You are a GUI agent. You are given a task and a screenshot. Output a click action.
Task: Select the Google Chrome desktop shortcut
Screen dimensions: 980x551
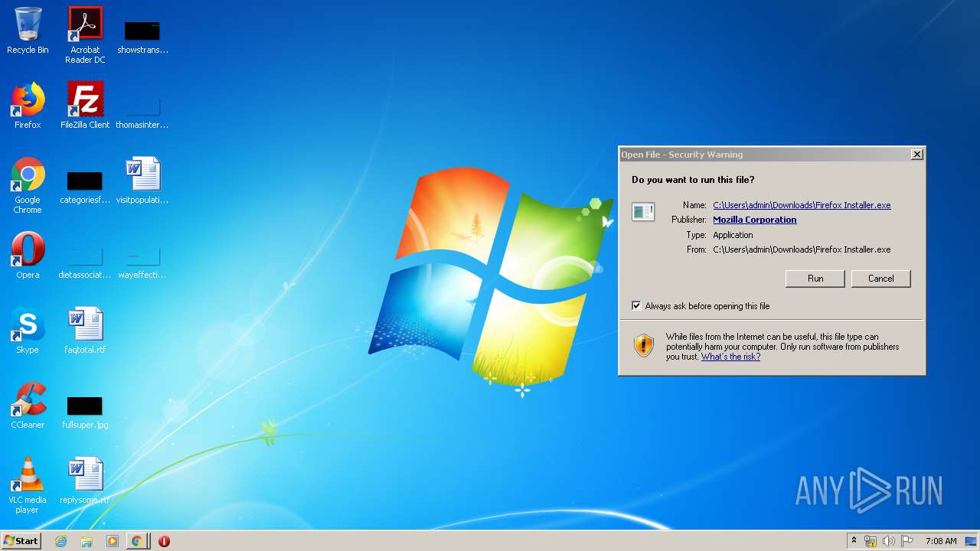click(28, 185)
